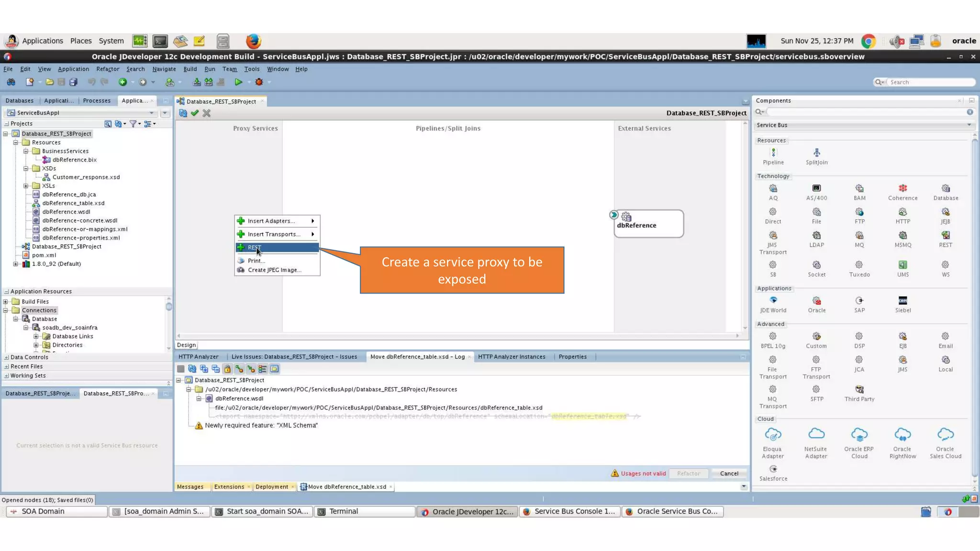Choose REST in the context menu
The height and width of the screenshot is (551, 980).
[277, 248]
